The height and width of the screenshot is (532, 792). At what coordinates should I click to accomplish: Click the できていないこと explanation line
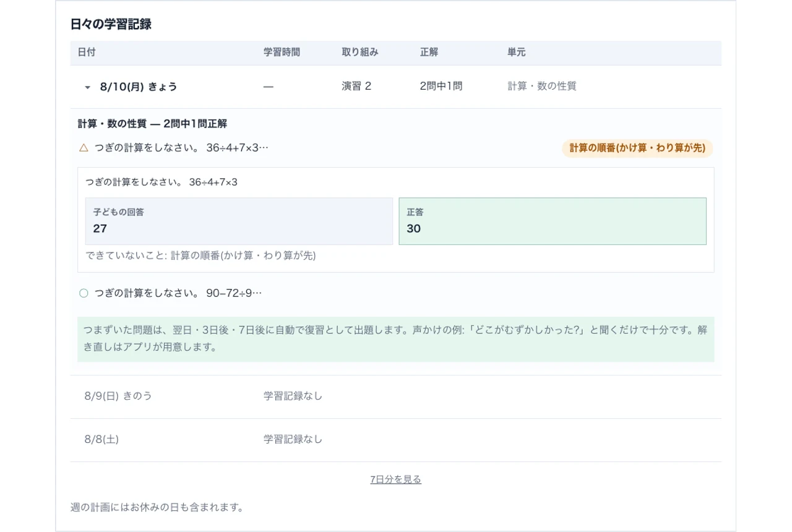201,255
